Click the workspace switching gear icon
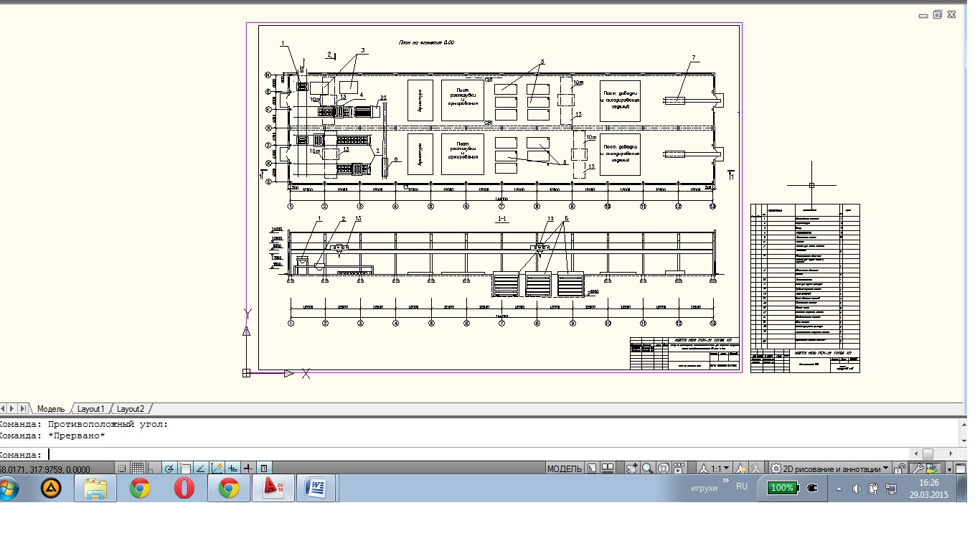The image size is (980, 551). pyautogui.click(x=776, y=468)
